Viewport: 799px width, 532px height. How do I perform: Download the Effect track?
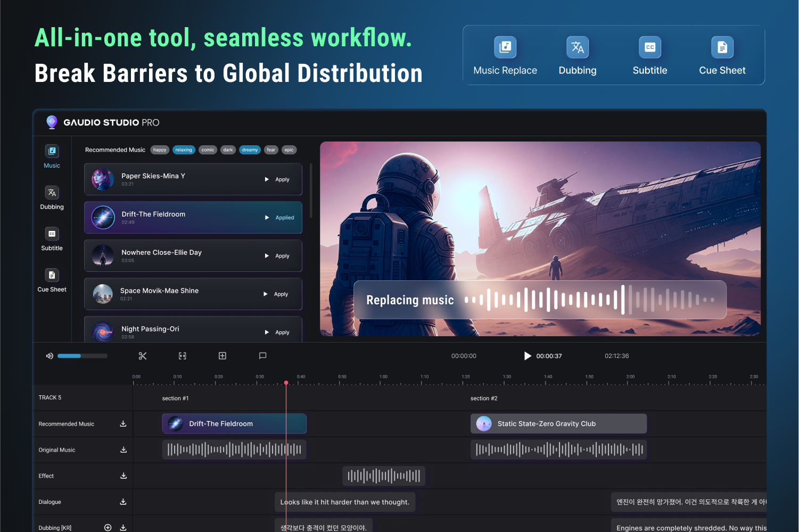click(x=123, y=476)
